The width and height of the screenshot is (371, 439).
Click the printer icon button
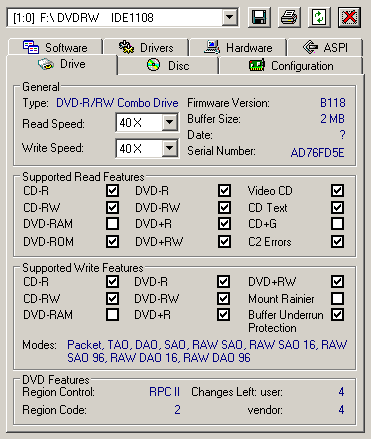(289, 17)
